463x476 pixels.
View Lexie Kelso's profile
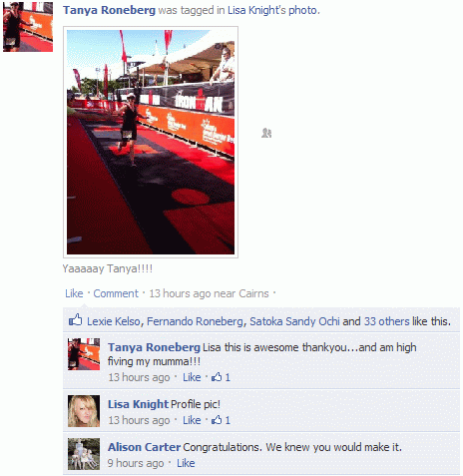tap(114, 321)
